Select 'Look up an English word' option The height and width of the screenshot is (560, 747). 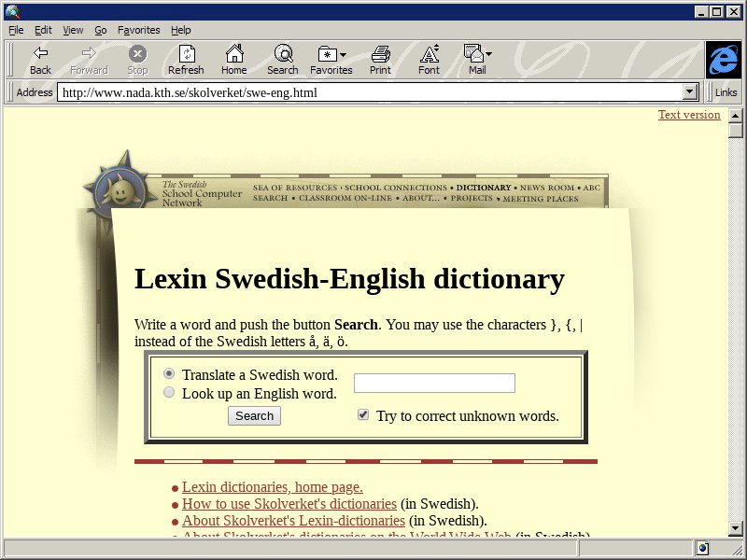click(169, 393)
